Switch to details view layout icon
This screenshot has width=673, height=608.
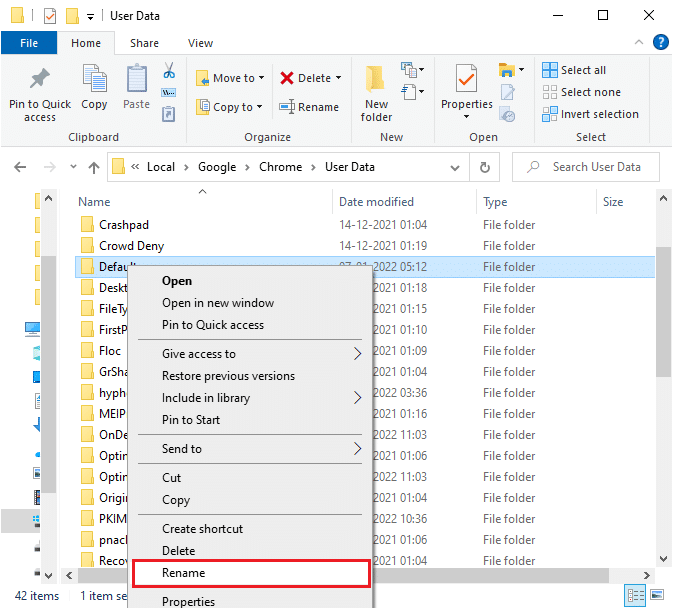pyautogui.click(x=635, y=595)
